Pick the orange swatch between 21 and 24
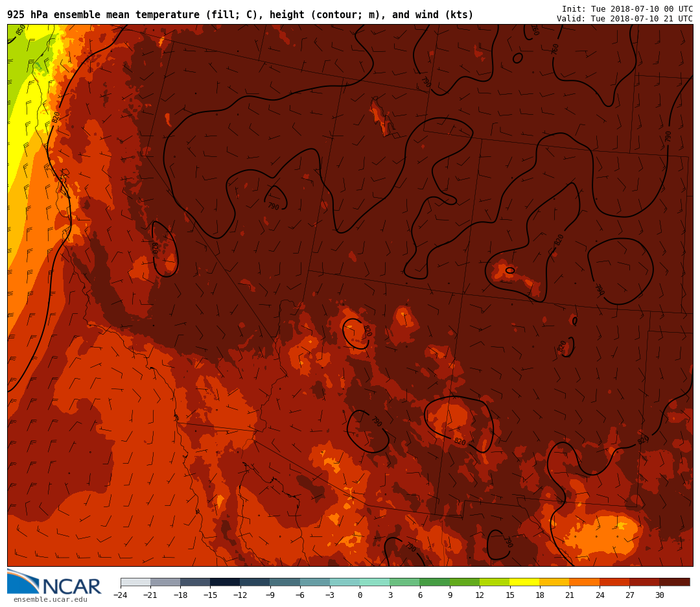Screen dimensions: 700x607 tap(584, 582)
